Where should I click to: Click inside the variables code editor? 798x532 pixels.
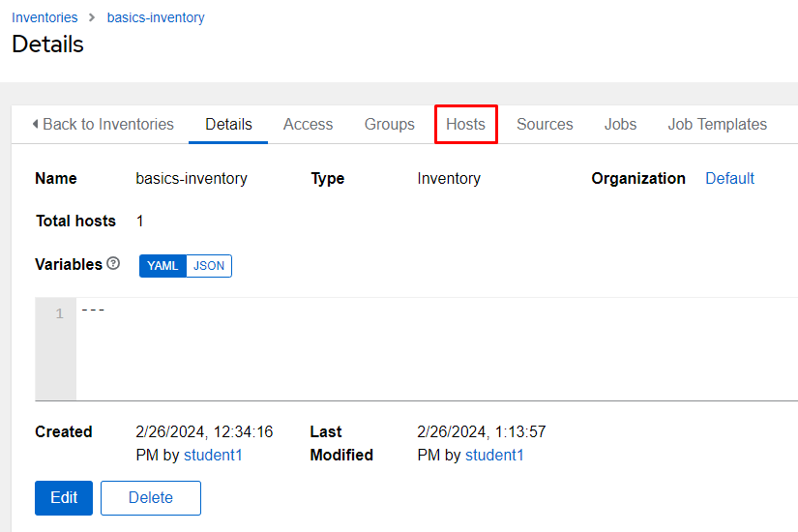point(435,348)
